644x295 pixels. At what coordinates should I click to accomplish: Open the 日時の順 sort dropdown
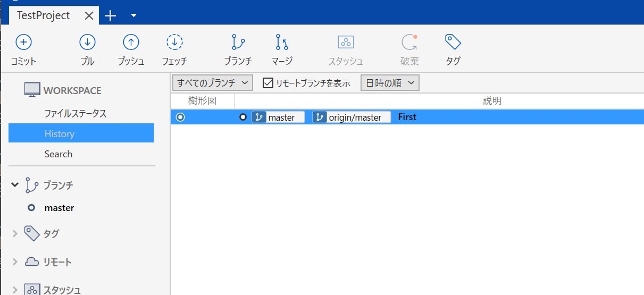390,83
